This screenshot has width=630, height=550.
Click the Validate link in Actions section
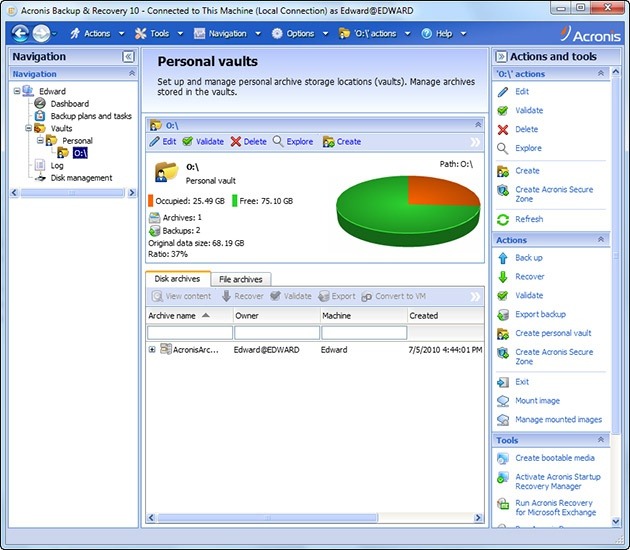529,295
